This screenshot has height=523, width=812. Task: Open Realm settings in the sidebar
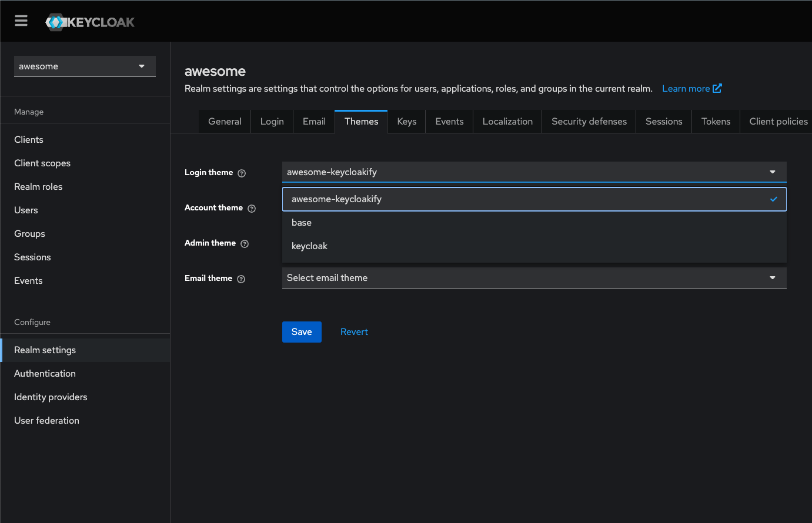coord(85,350)
